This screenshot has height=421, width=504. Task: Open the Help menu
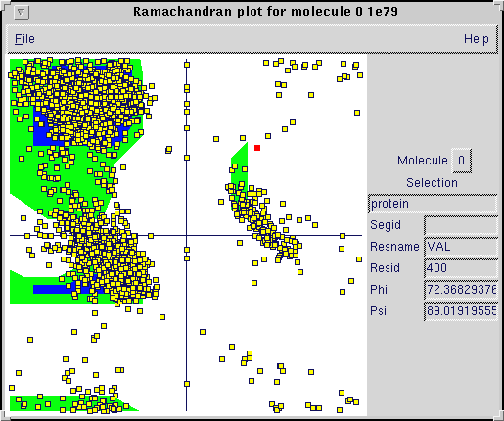point(477,39)
